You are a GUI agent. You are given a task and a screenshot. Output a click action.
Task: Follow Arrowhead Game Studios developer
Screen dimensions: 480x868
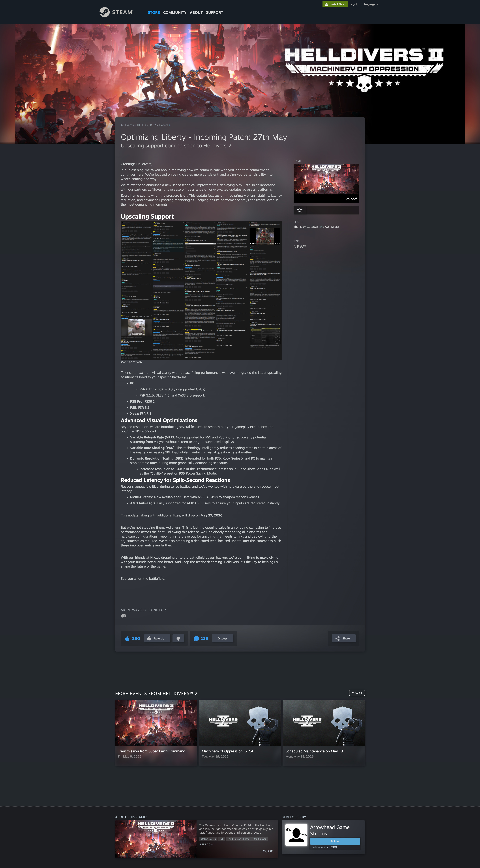click(335, 841)
